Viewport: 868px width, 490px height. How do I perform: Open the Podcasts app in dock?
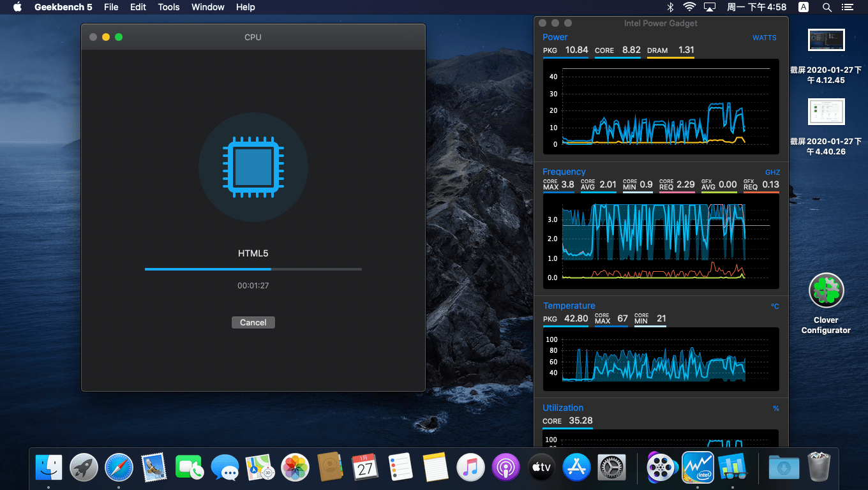coord(505,468)
